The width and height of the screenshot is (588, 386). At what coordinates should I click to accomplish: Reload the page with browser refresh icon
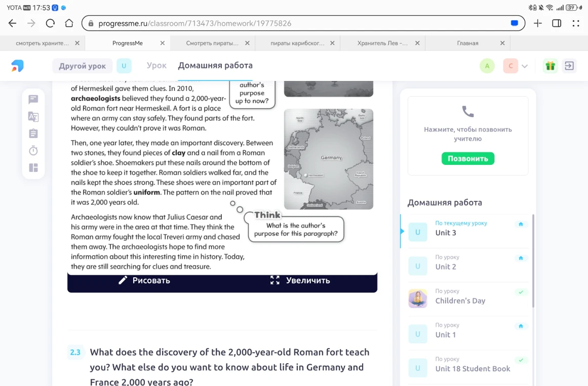pyautogui.click(x=50, y=23)
